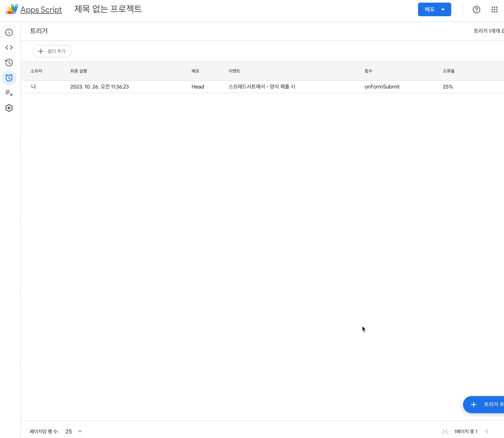Click the last run date 2023. 10. 26. cell
This screenshot has width=504, height=438.
click(99, 87)
